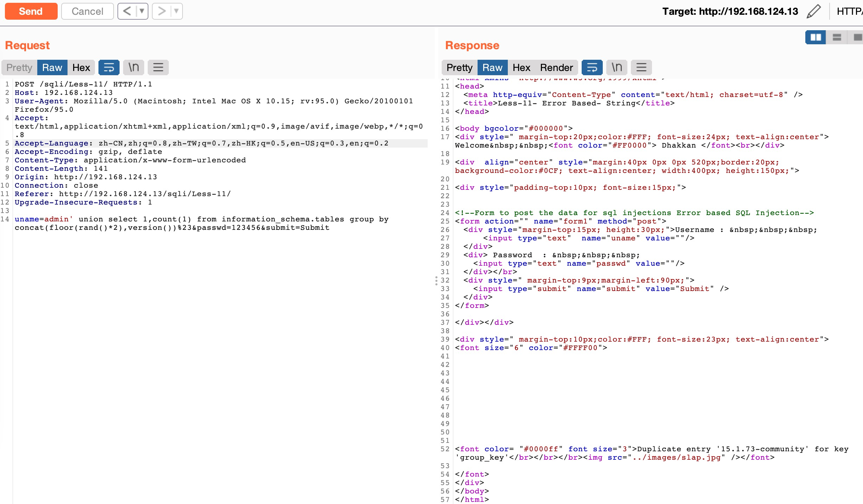Image resolution: width=863 pixels, height=504 pixels.
Task: Go forward with the next arrow
Action: click(x=161, y=11)
